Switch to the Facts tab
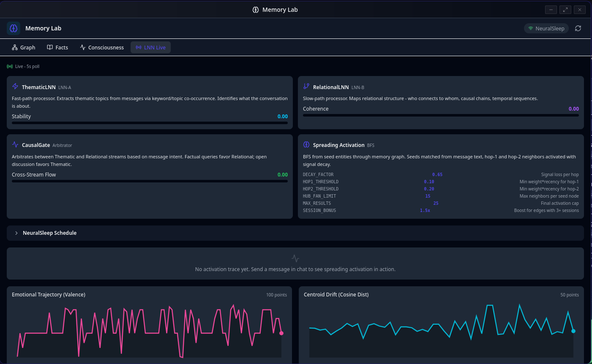Viewport: 592px width, 364px height. tap(57, 47)
